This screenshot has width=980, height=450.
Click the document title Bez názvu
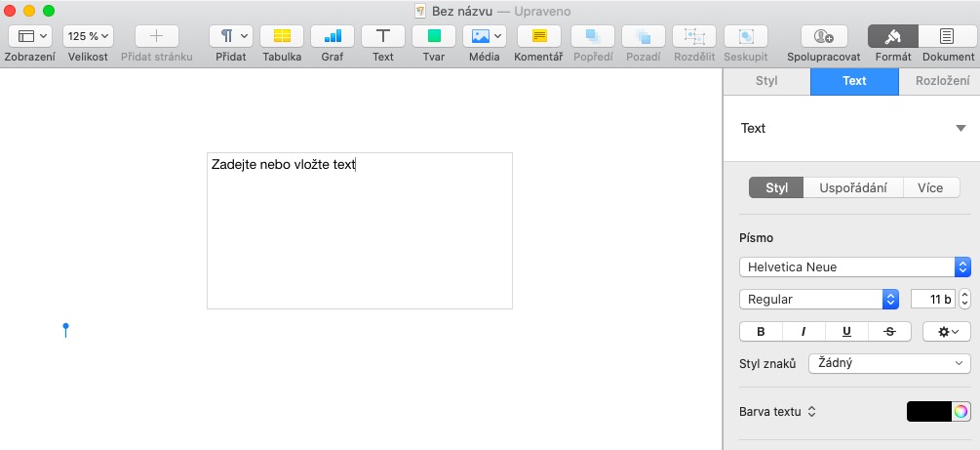tap(462, 12)
